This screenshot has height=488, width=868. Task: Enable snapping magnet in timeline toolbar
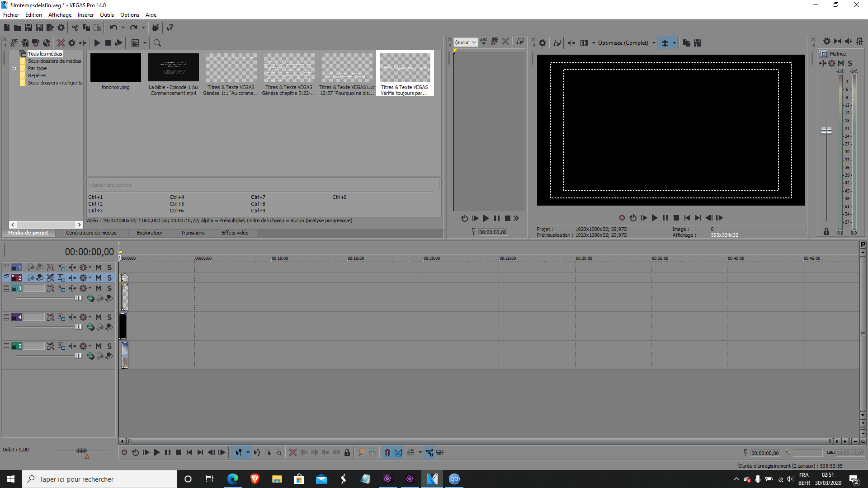[x=387, y=453]
